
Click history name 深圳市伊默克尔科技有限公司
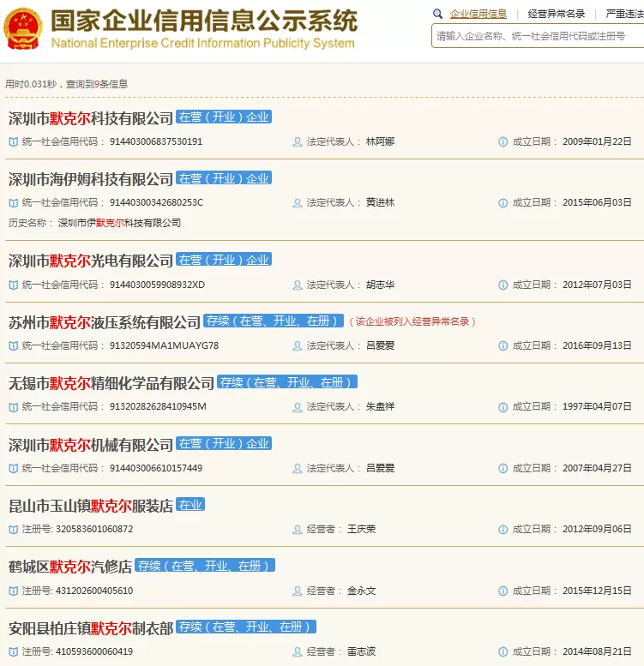[119, 223]
